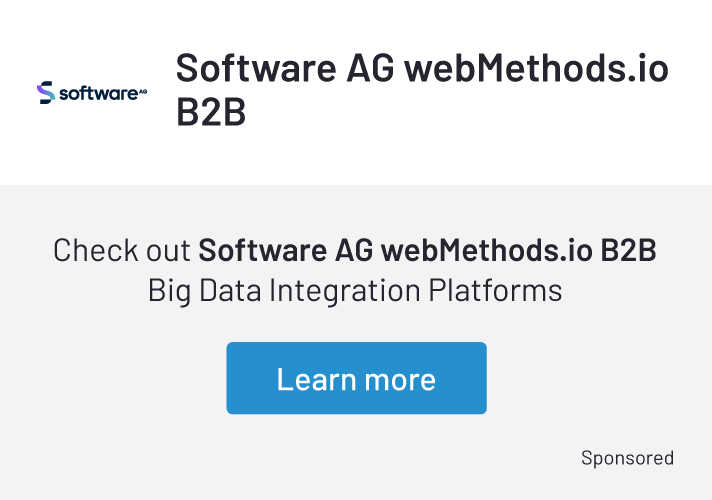Click the 'Learn more' blue button

356,378
